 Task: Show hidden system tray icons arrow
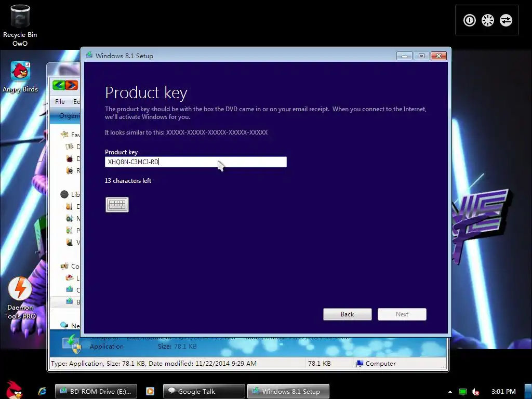click(450, 392)
